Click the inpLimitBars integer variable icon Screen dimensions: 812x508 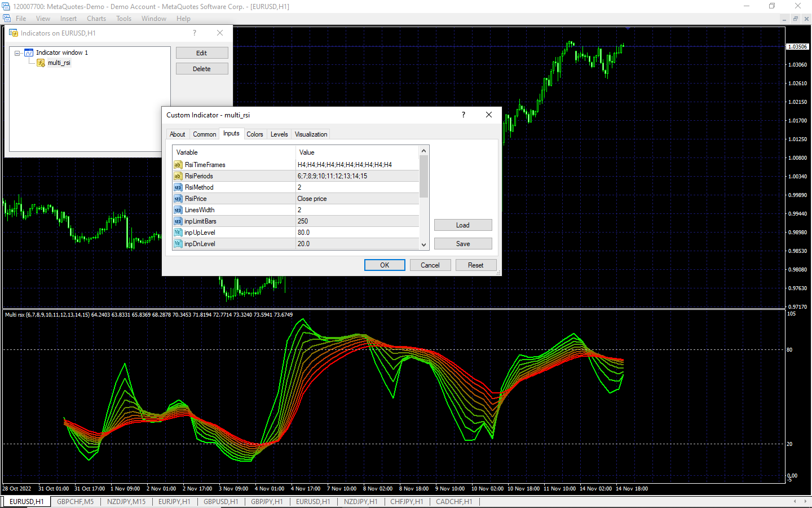pyautogui.click(x=178, y=221)
